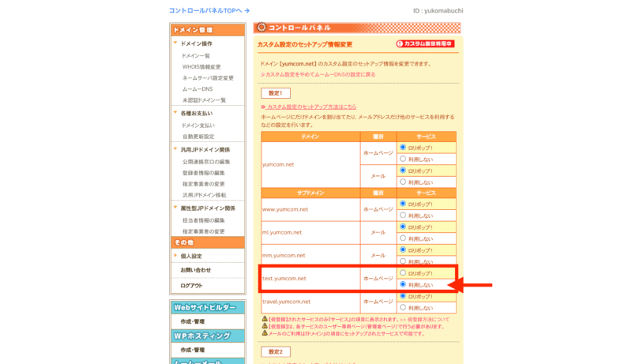632x364 pixels.
Task: Open 担当者情報の編集
Action: 204,220
